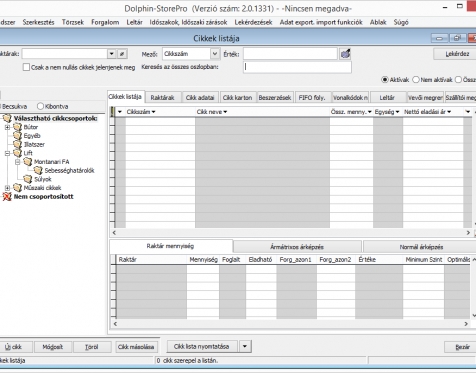This screenshot has width=476, height=373.
Task: Open the Szerkesztés menu
Action: tap(38, 22)
